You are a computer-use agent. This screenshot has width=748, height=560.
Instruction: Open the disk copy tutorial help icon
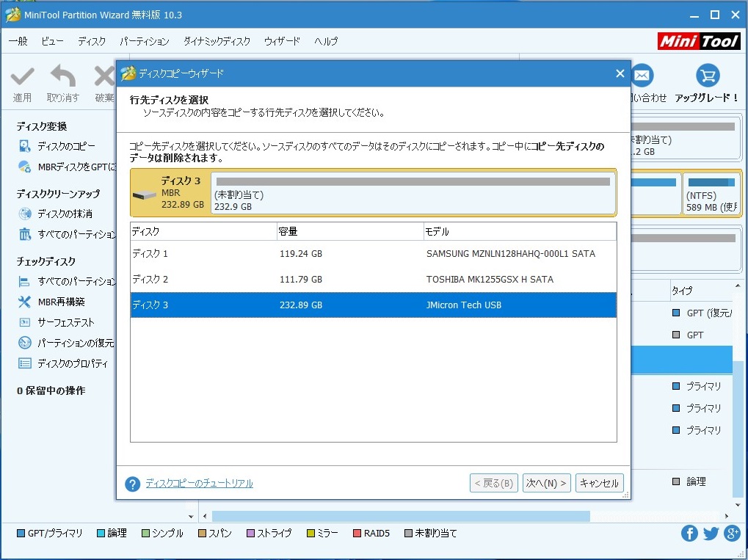tap(132, 484)
